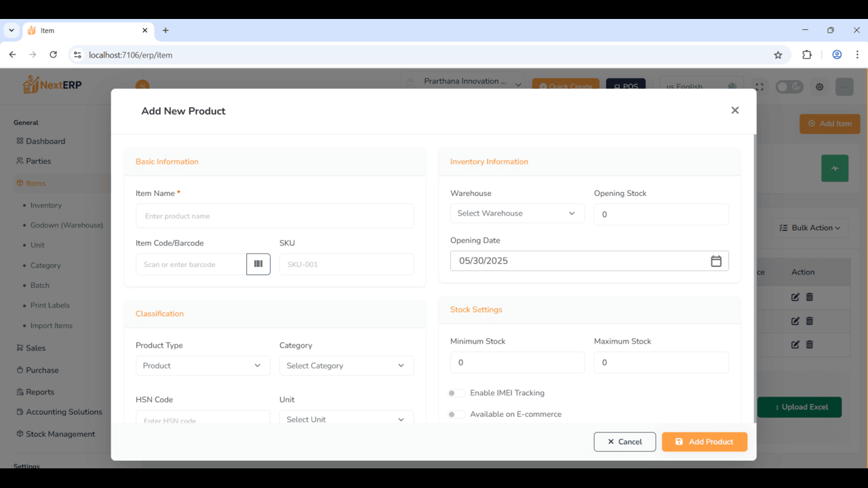Open the Select Warehouse dropdown
The width and height of the screenshot is (868, 488).
coord(517,213)
